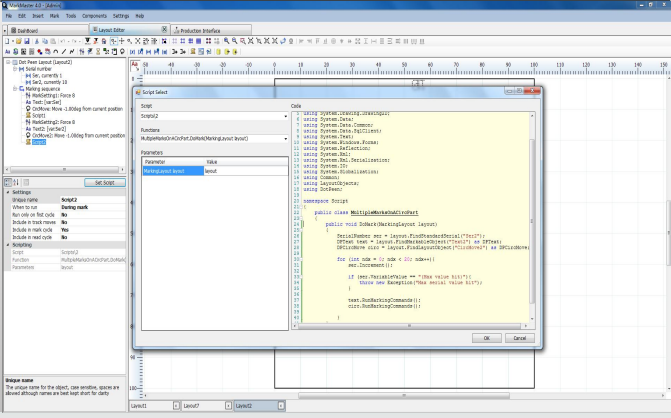Click the diagonal line drawing tool icon
This screenshot has width=671, height=418.
tap(64, 51)
